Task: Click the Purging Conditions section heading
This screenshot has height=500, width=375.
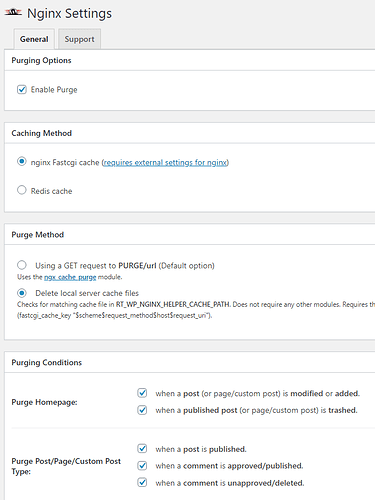Action: (47, 362)
